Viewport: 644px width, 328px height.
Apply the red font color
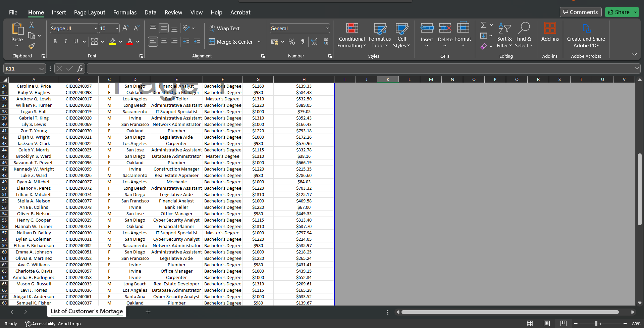click(x=130, y=42)
